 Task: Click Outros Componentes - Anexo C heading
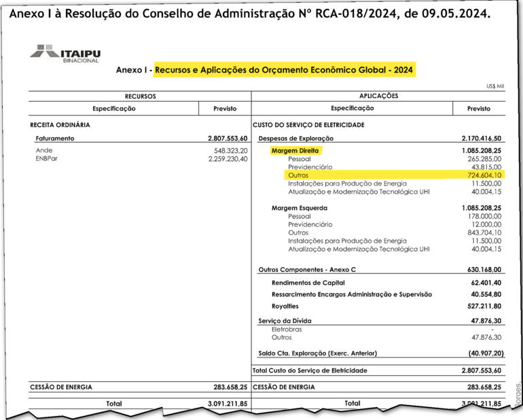click(307, 270)
